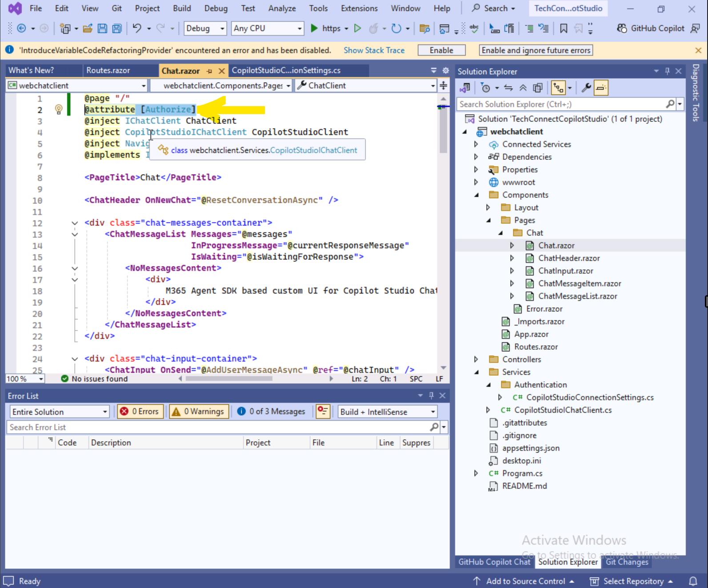Image resolution: width=708 pixels, height=588 pixels.
Task: Open the Build menu
Action: point(181,8)
